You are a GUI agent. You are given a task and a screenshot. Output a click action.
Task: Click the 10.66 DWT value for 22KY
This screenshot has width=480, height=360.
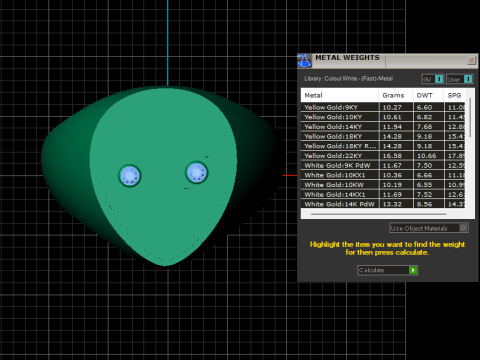(426, 156)
